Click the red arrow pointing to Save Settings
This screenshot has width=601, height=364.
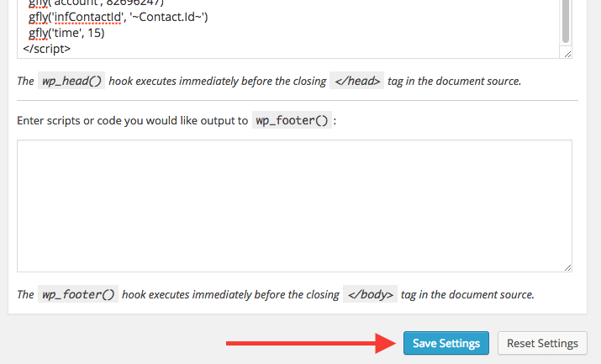click(x=311, y=343)
